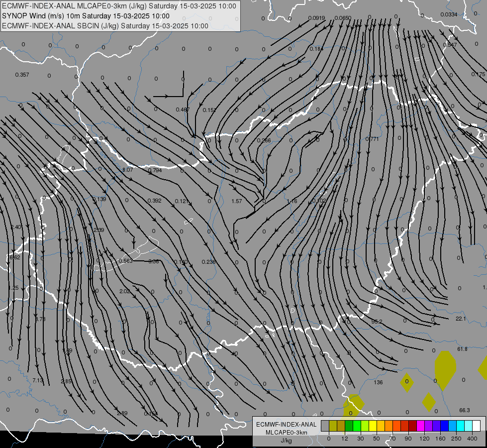Viewport: 487px width, 448px height.
Task: Click the map value 0.794
Action: point(155,170)
